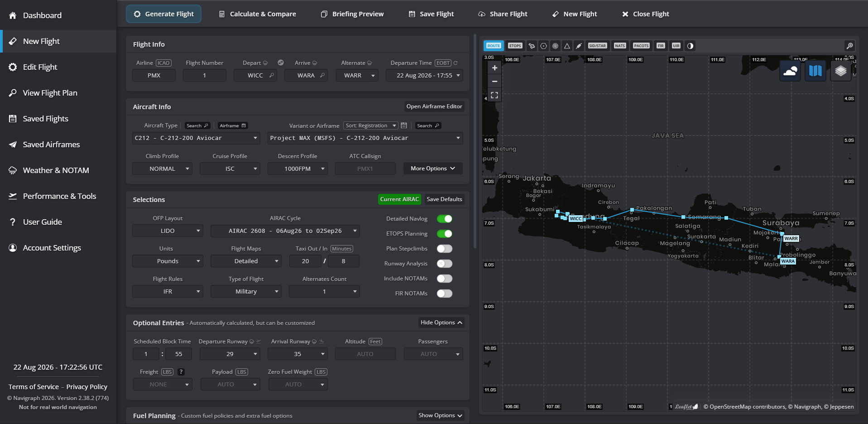Open the Aircraft Type C212 dropdown
This screenshot has height=424, width=868.
196,138
